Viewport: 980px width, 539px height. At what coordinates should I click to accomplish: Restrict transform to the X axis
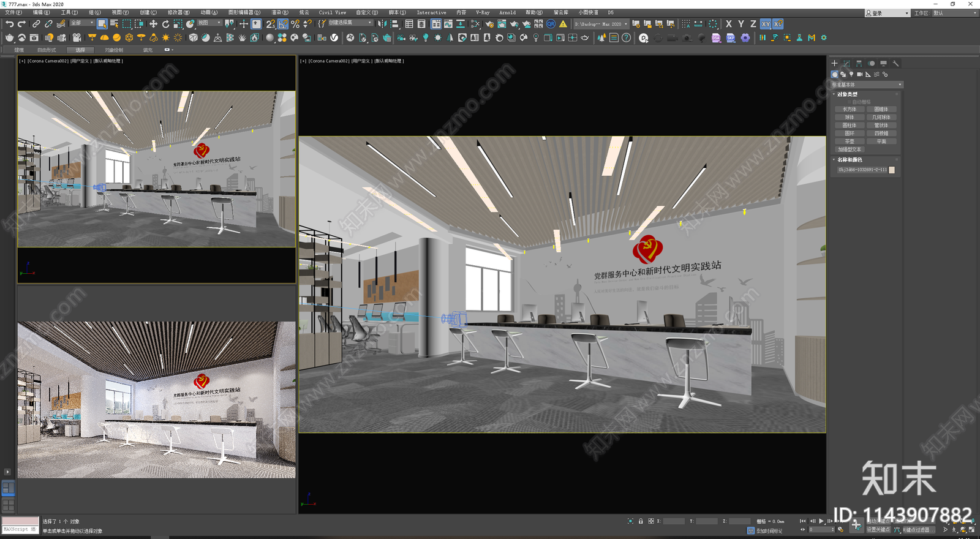tap(729, 24)
